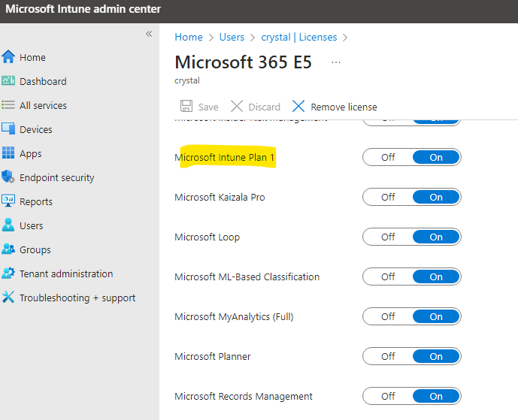Image resolution: width=518 pixels, height=420 pixels.
Task: Open the Endpoint security shield icon
Action: (x=8, y=177)
